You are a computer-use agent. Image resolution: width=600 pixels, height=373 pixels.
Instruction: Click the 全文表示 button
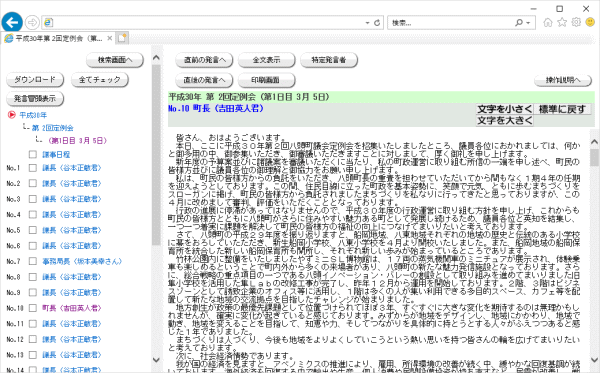click(266, 60)
